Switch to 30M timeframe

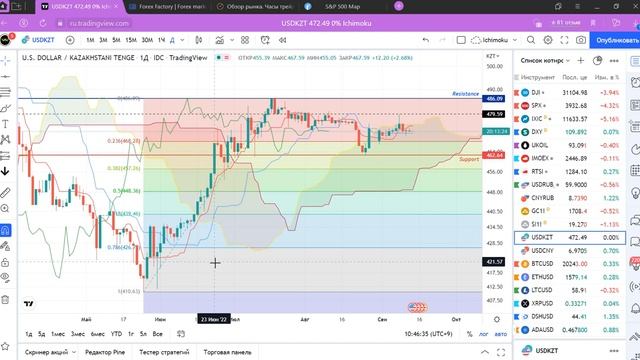(x=147, y=40)
